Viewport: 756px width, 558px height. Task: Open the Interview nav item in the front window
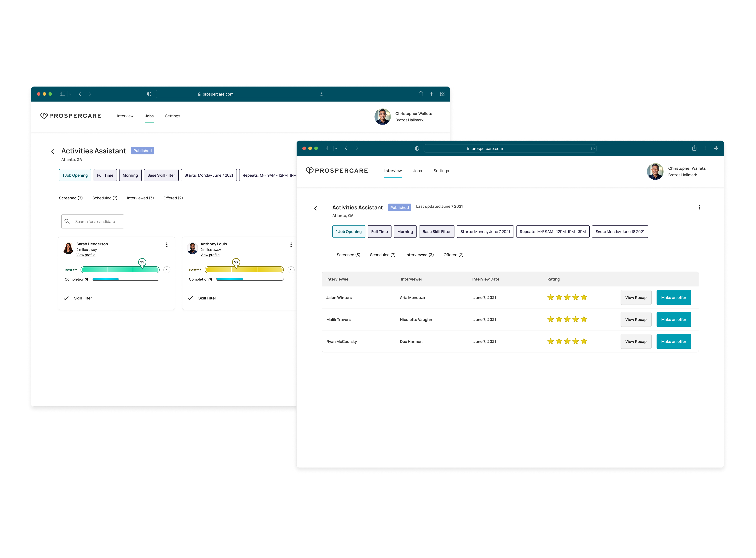pos(393,171)
